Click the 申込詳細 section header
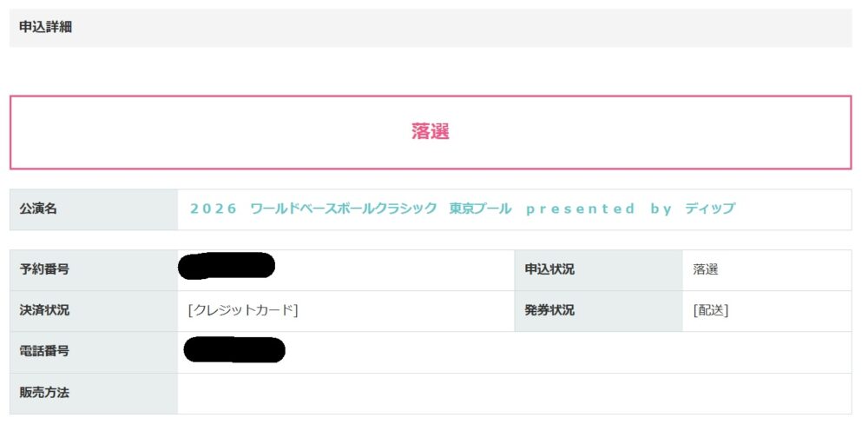 pyautogui.click(x=46, y=27)
